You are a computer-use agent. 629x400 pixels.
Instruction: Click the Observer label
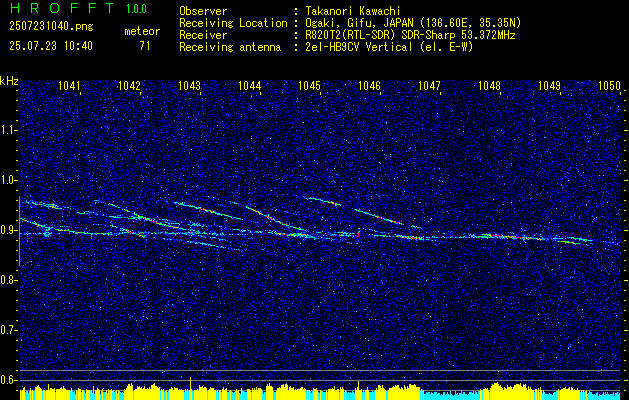[203, 11]
